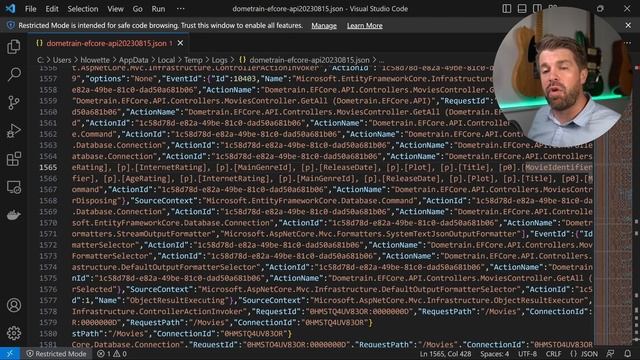Open the Explorer view in activity bar

pyautogui.click(x=14, y=47)
